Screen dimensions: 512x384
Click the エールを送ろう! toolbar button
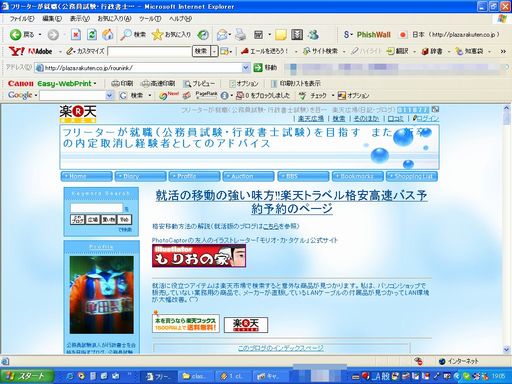pyautogui.click(x=265, y=51)
